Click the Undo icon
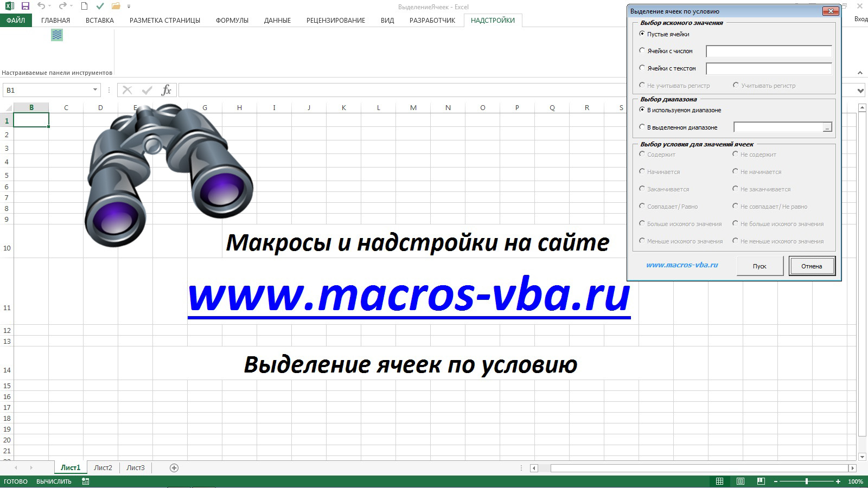 (42, 7)
